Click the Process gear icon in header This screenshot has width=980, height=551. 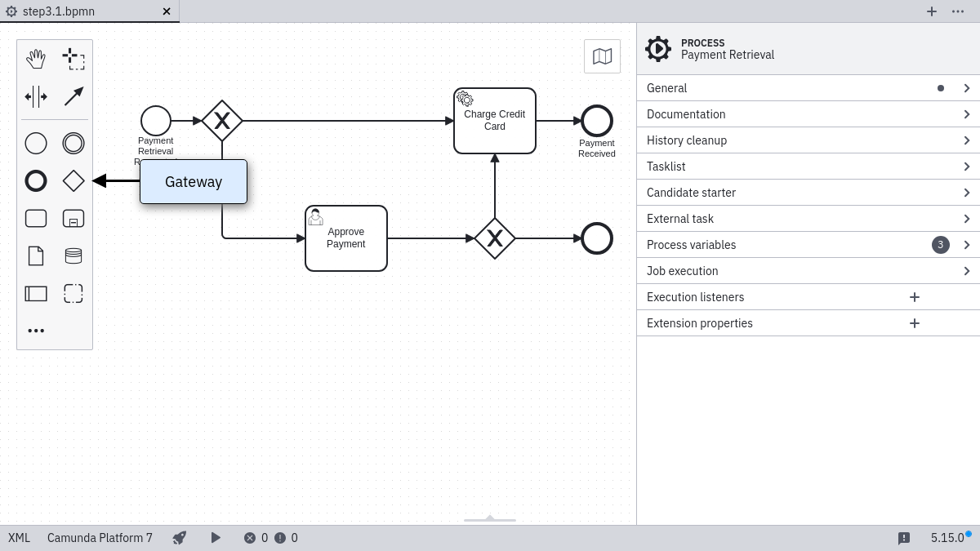pyautogui.click(x=658, y=49)
